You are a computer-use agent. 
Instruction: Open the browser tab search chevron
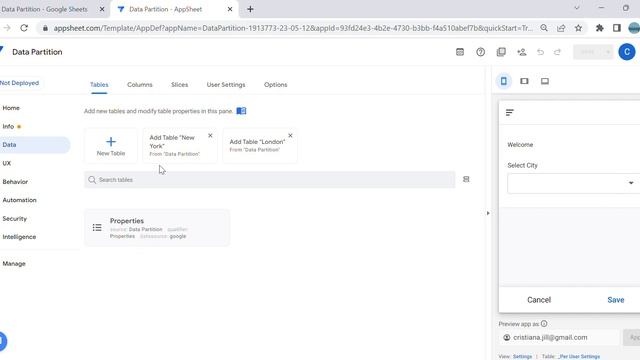click(577, 8)
